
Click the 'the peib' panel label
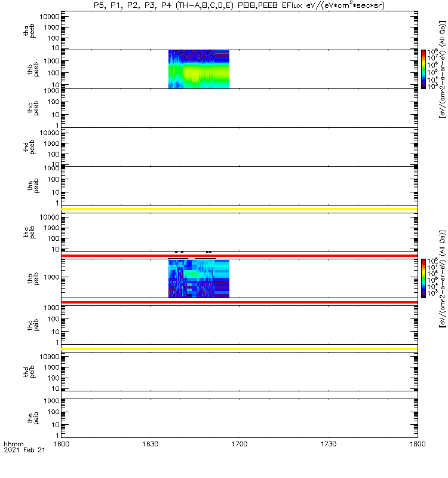[33, 418]
